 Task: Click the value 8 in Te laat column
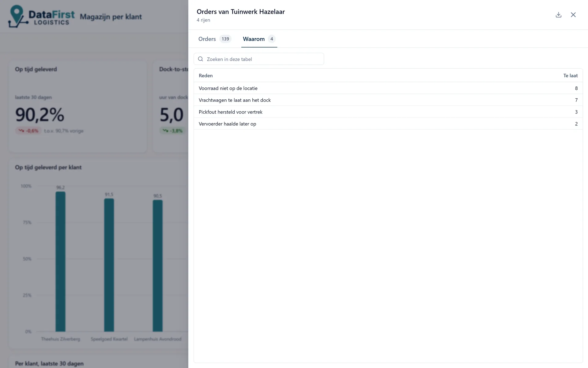point(576,88)
